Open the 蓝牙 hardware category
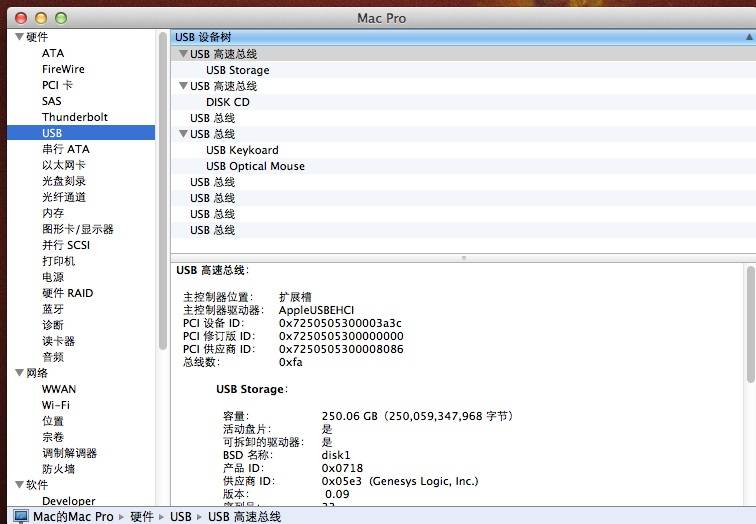 (53, 309)
